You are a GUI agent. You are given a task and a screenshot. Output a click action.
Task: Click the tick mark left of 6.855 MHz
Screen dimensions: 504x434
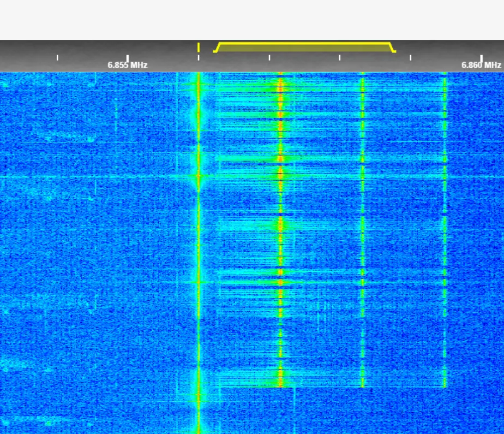click(57, 57)
